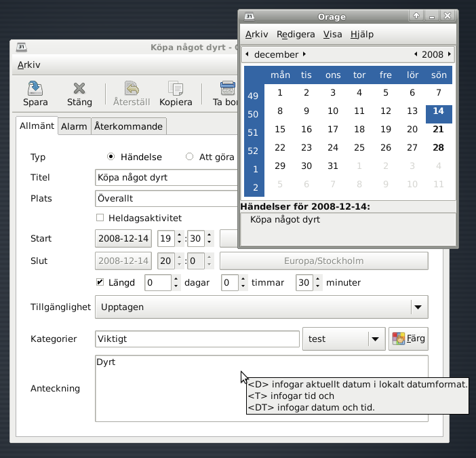The image size is (476, 458).
Task: Click the Europa/Stockholm timezone button
Action: [x=324, y=261]
